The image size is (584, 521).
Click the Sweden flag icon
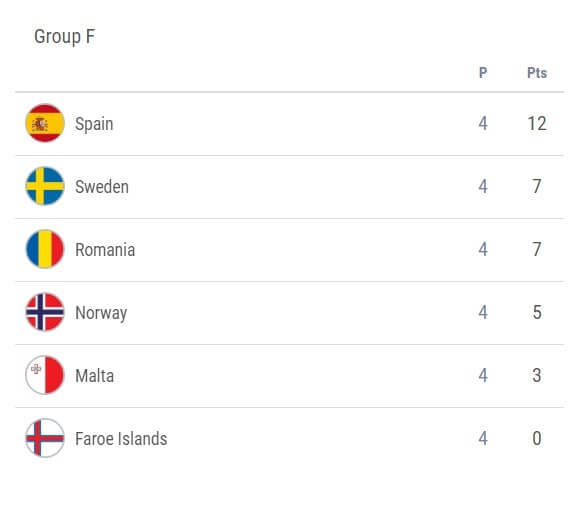(45, 186)
